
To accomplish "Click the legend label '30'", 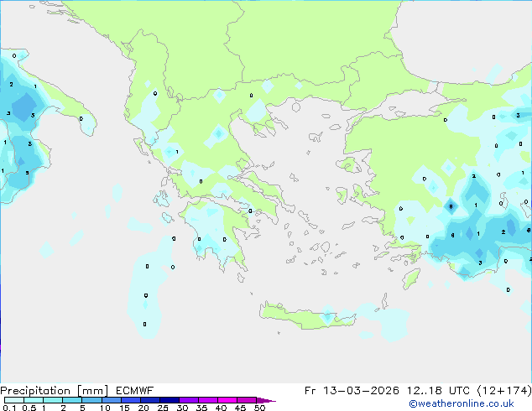I will [x=182, y=408].
